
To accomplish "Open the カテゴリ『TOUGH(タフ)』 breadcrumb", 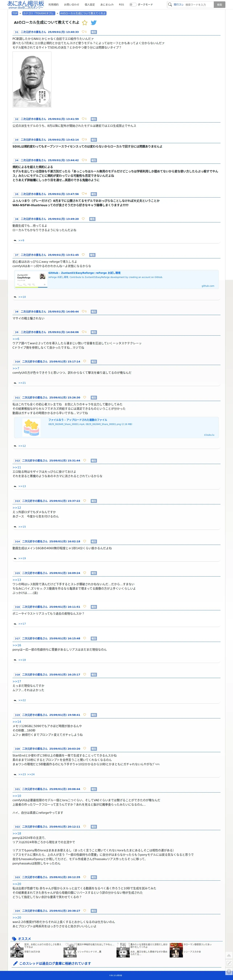I will 38,13.
